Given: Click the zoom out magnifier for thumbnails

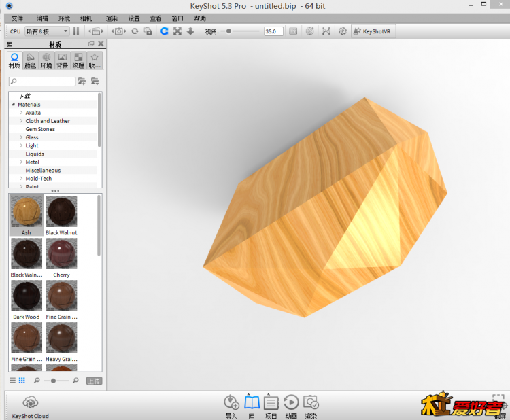Looking at the screenshot, I should [x=37, y=381].
